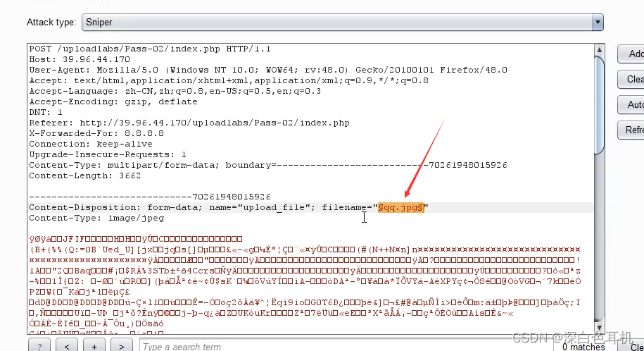The height and width of the screenshot is (351, 644).
Task: Click the Connection: keep-alive line
Action: point(91,144)
